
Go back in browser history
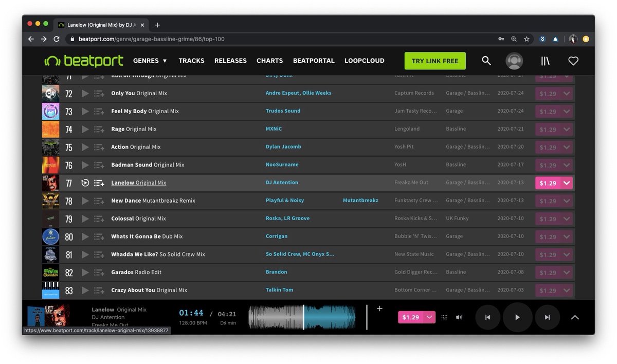pos(31,39)
